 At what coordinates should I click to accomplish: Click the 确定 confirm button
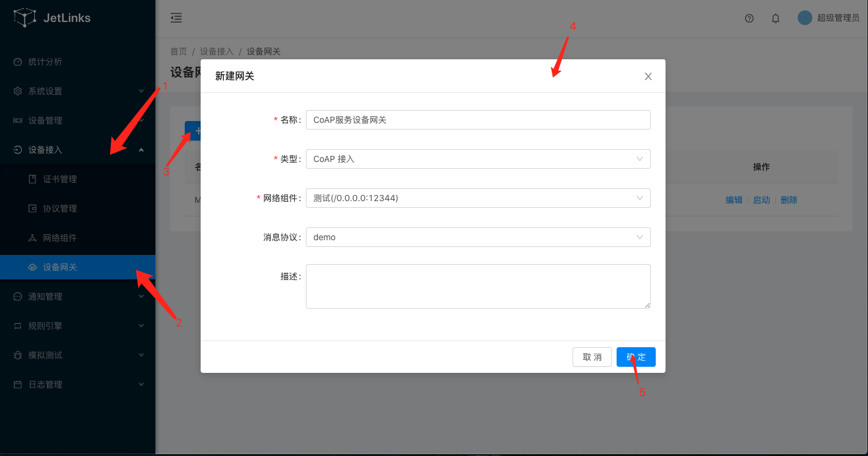tap(636, 357)
